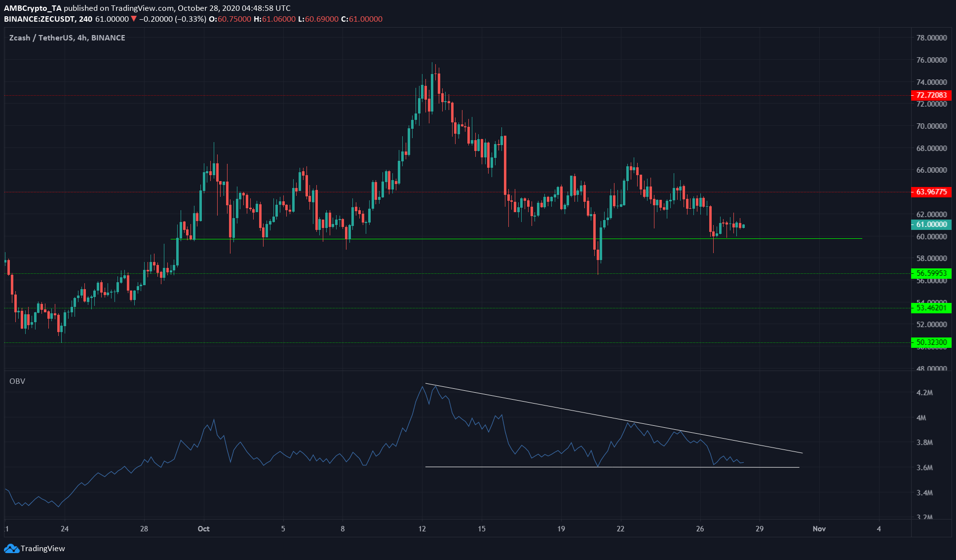Click the current price 61.00000 label
The height and width of the screenshot is (560, 956).
tap(931, 224)
